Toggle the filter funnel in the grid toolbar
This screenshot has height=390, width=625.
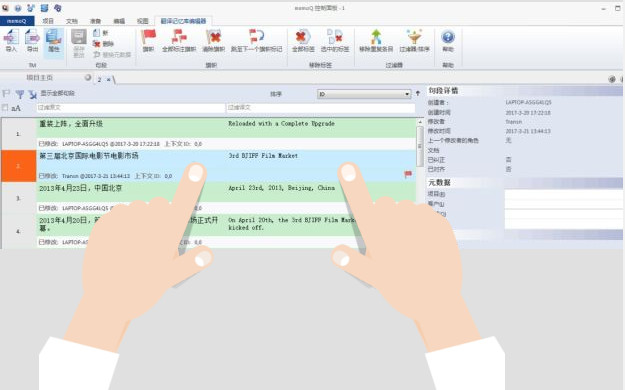(x=20, y=94)
